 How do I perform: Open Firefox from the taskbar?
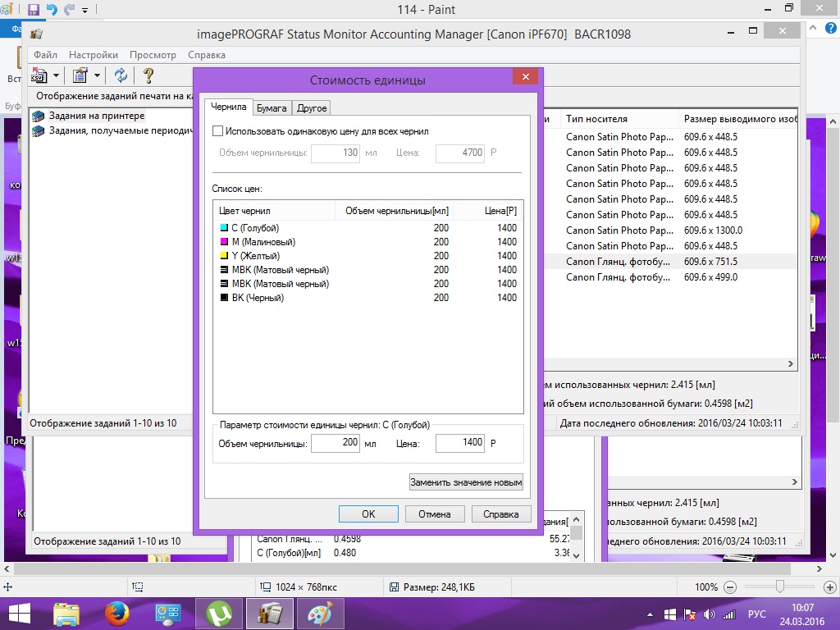click(116, 614)
